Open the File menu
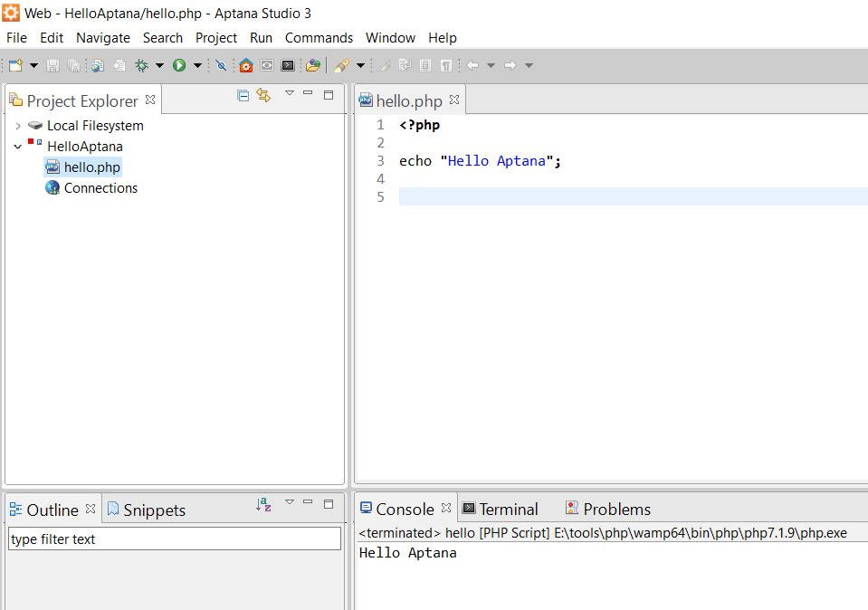The image size is (868, 610). coord(16,38)
